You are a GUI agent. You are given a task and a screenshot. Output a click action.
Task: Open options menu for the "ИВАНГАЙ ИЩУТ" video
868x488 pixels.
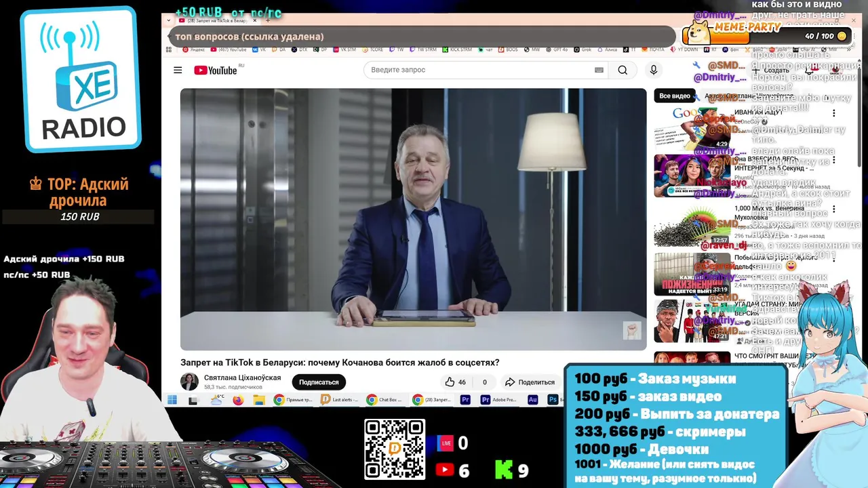(833, 113)
